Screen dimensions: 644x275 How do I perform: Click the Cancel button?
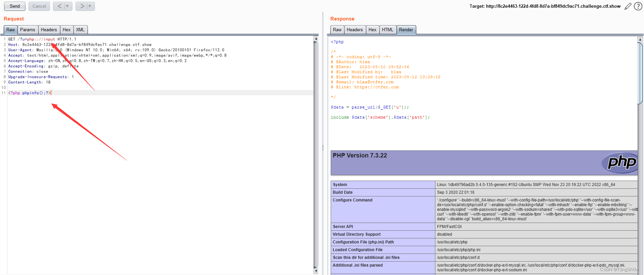(x=39, y=6)
